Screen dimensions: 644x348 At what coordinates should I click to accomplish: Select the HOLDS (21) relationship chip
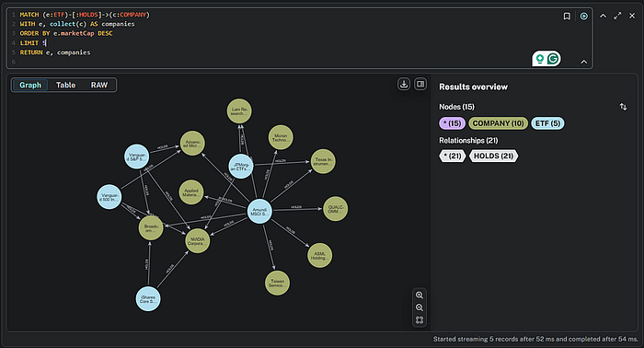[493, 156]
